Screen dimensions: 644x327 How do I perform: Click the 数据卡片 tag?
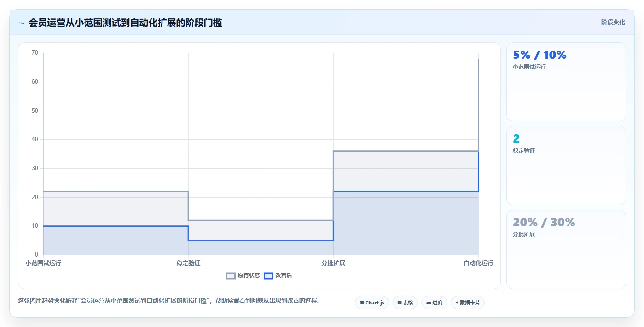(468, 303)
